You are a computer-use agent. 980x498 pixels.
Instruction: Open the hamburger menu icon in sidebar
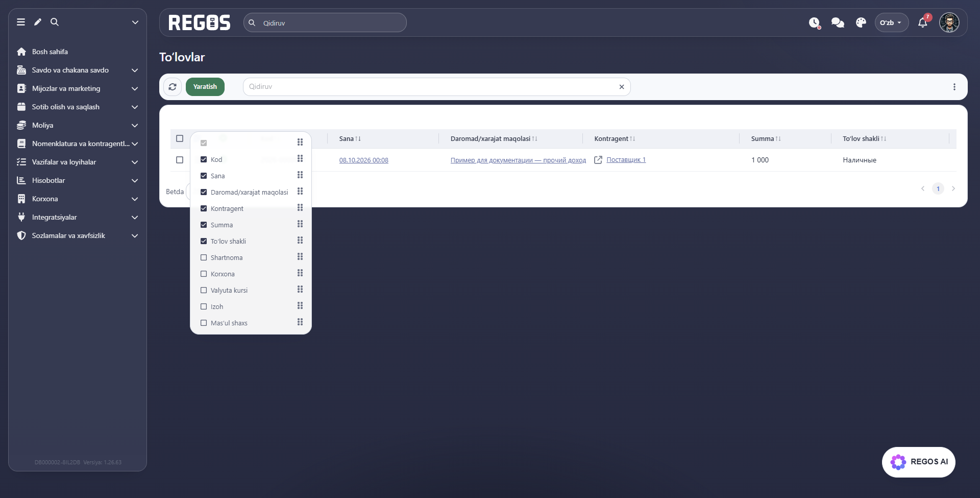pos(21,22)
